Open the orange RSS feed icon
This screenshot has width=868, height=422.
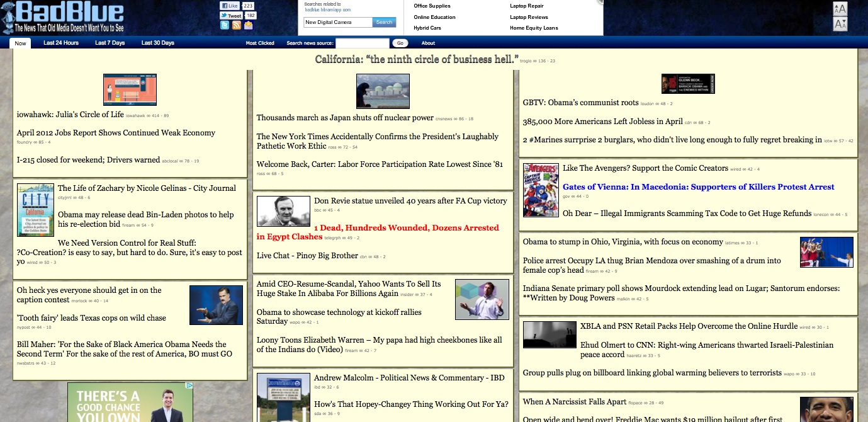[x=237, y=26]
